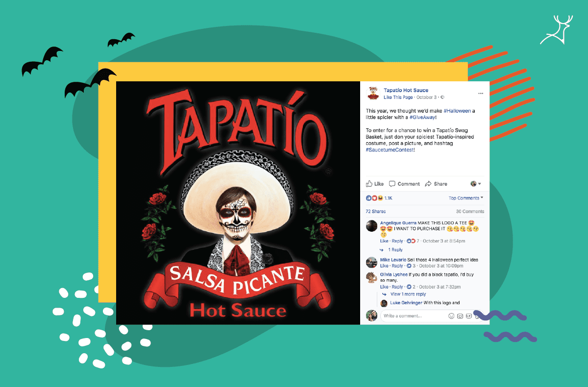The width and height of the screenshot is (588, 387).
Task: Open October 3 at 8:54pm comment timestamp
Action: [444, 241]
